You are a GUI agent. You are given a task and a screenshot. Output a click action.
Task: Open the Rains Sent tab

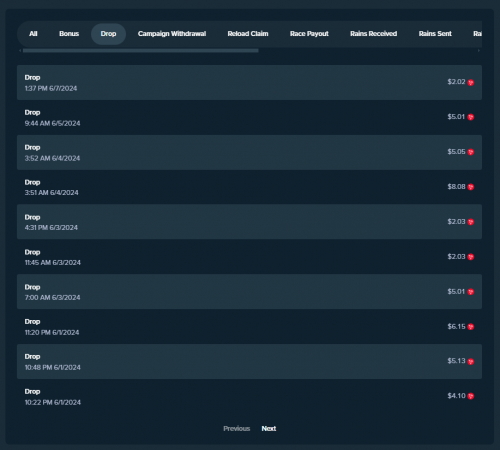coord(435,34)
